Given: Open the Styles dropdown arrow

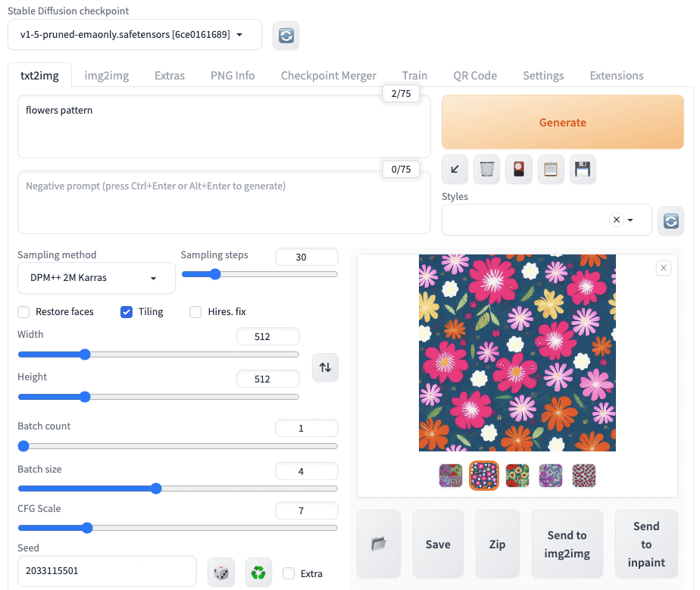Looking at the screenshot, I should point(631,220).
